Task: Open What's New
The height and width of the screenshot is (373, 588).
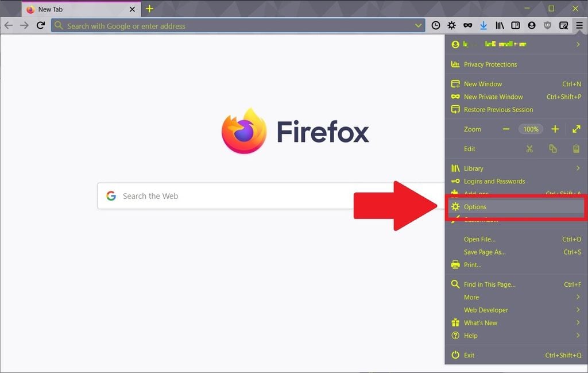Action: 516,323
